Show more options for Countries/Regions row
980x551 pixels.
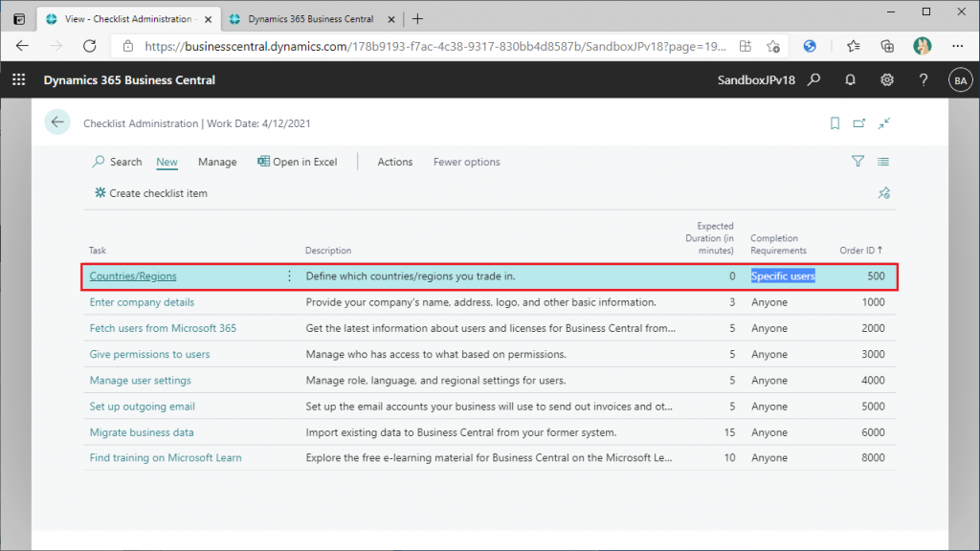289,276
